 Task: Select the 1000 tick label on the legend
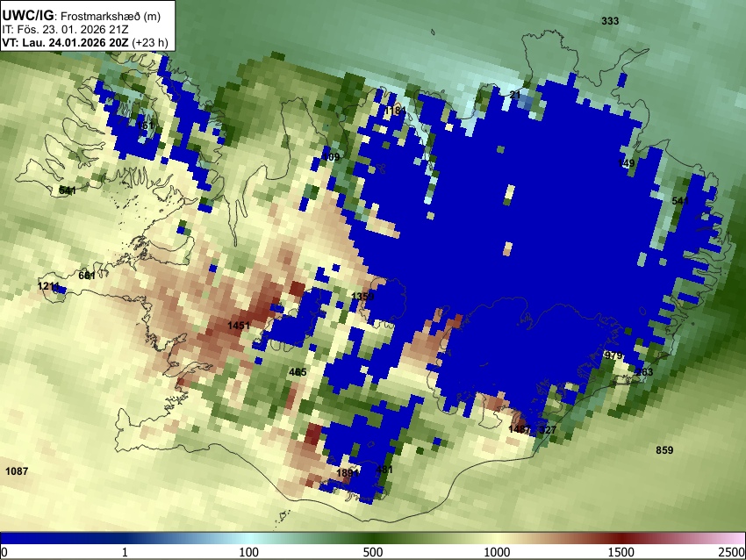pyautogui.click(x=497, y=552)
